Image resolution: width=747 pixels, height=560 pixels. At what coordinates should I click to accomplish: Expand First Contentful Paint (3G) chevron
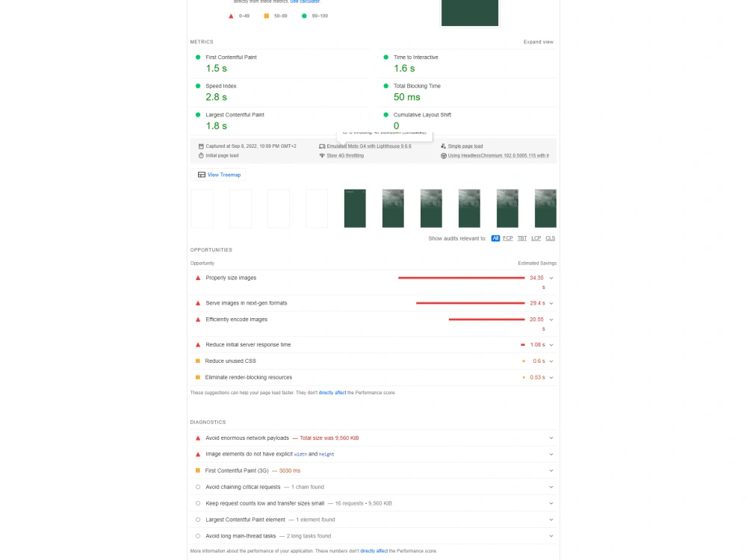(551, 470)
